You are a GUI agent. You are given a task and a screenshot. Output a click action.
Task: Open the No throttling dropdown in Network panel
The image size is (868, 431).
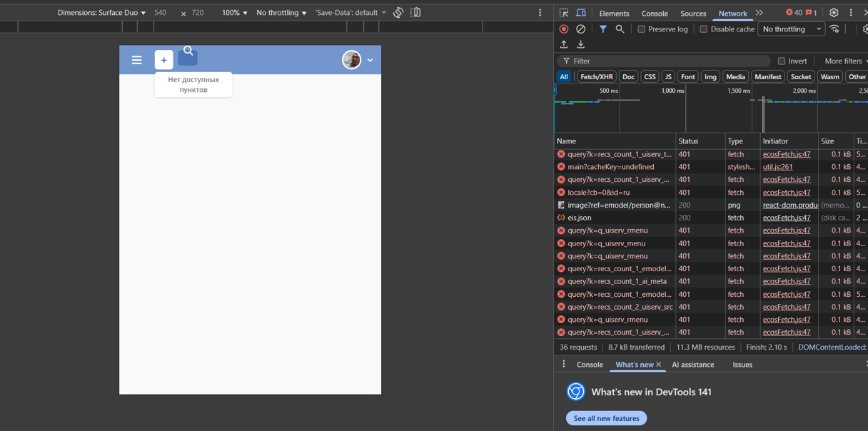coord(791,29)
